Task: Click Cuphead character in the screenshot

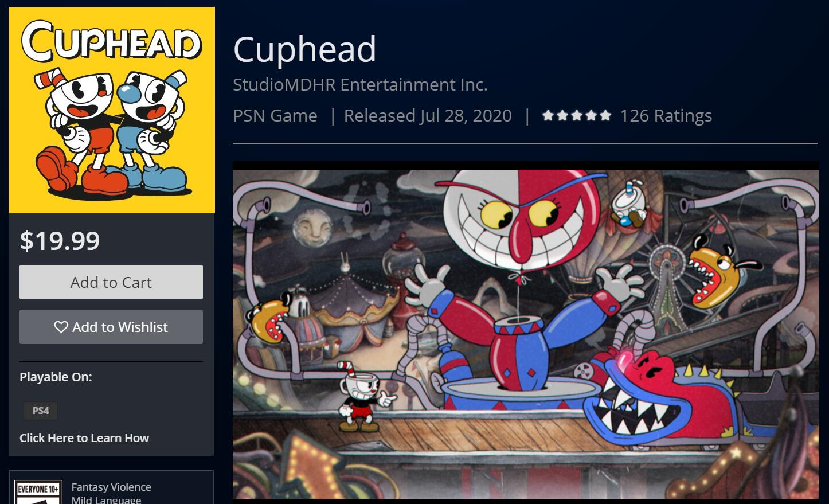Action: click(365, 397)
